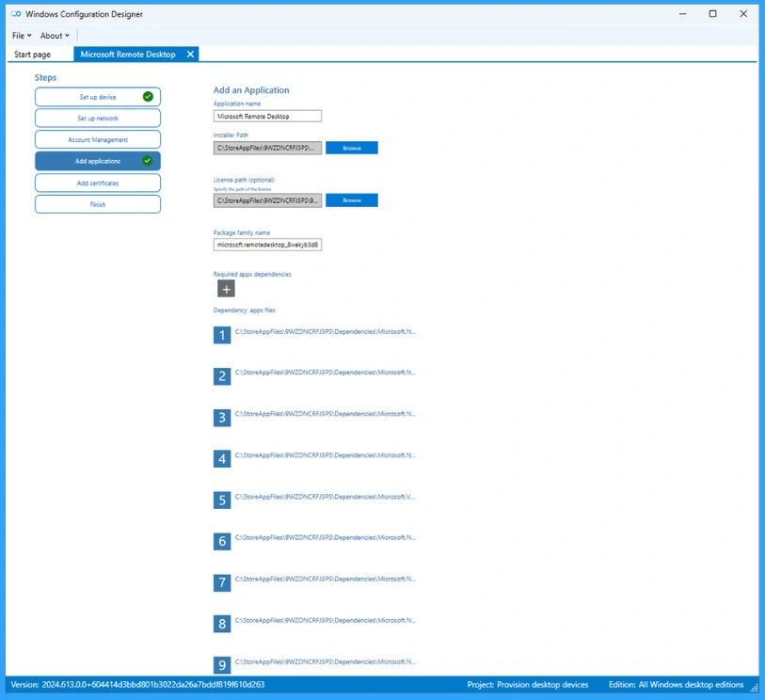Click Edition: All Windows desktop editions text

click(x=676, y=684)
